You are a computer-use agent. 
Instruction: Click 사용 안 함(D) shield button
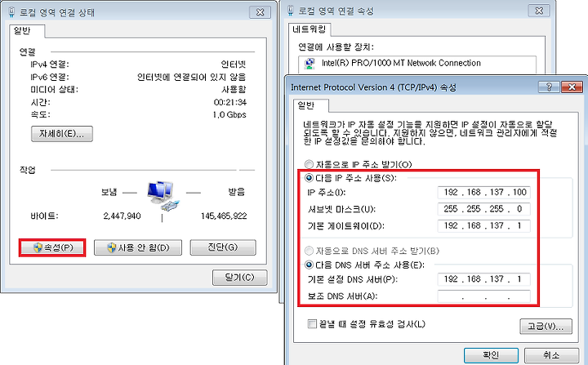[x=138, y=247]
